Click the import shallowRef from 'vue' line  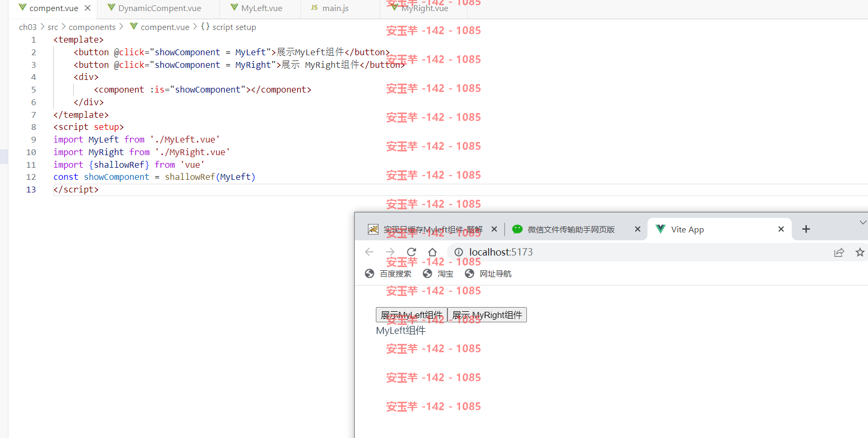pos(129,165)
